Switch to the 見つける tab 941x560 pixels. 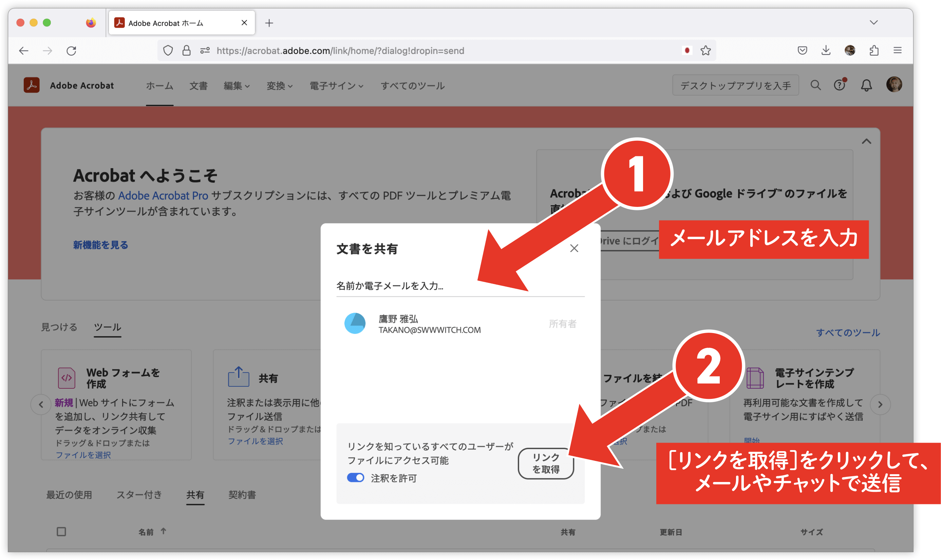click(59, 327)
